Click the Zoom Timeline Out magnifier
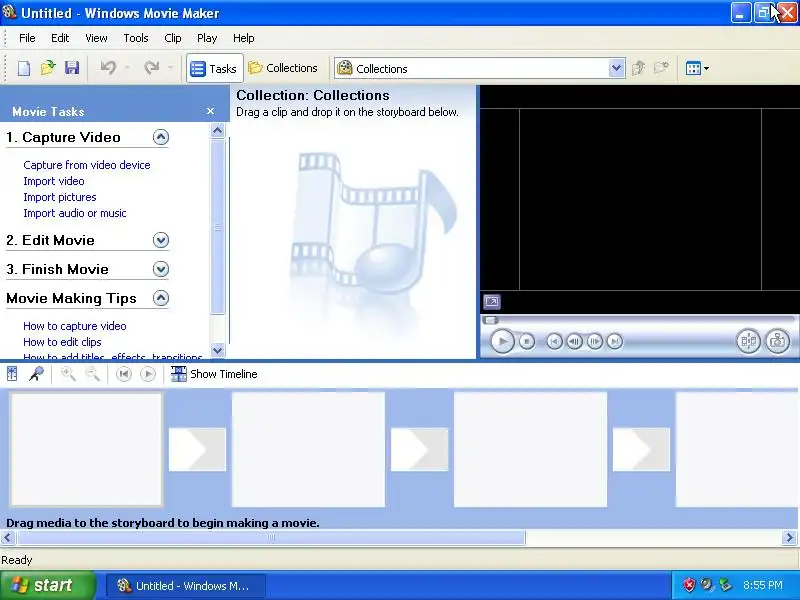 [92, 374]
